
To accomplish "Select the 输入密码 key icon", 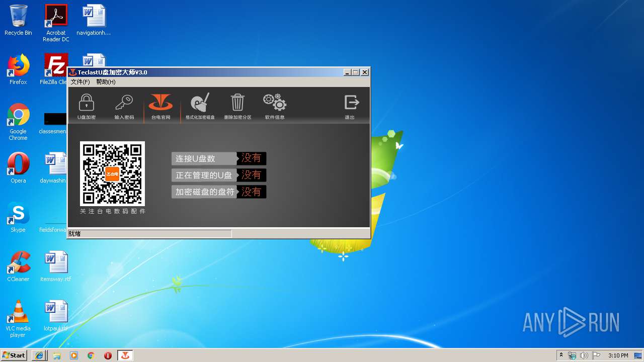I will coord(124,106).
